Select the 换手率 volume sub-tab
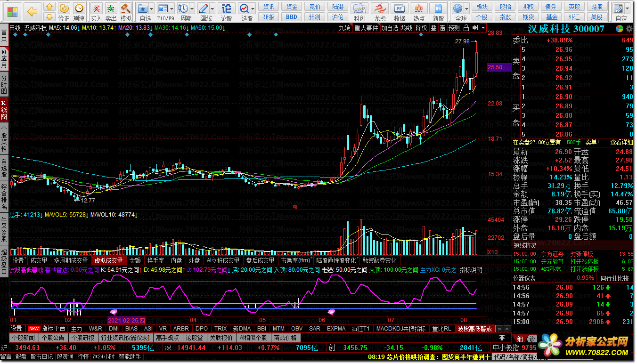The width and height of the screenshot is (637, 364). click(x=155, y=260)
